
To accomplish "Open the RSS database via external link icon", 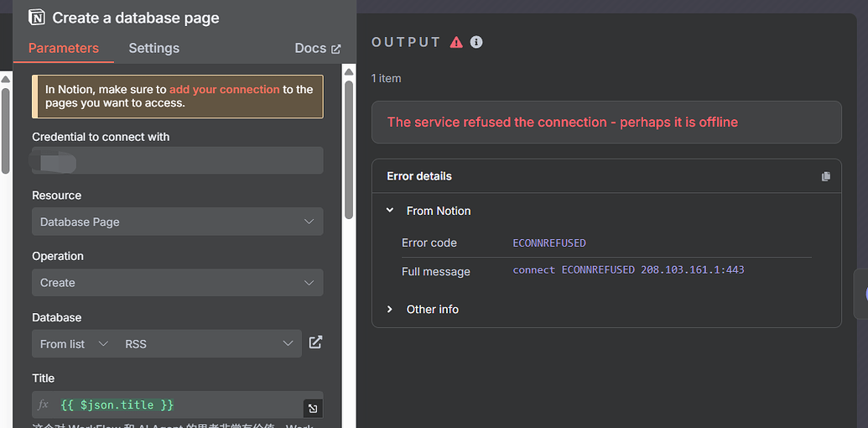I will click(315, 342).
